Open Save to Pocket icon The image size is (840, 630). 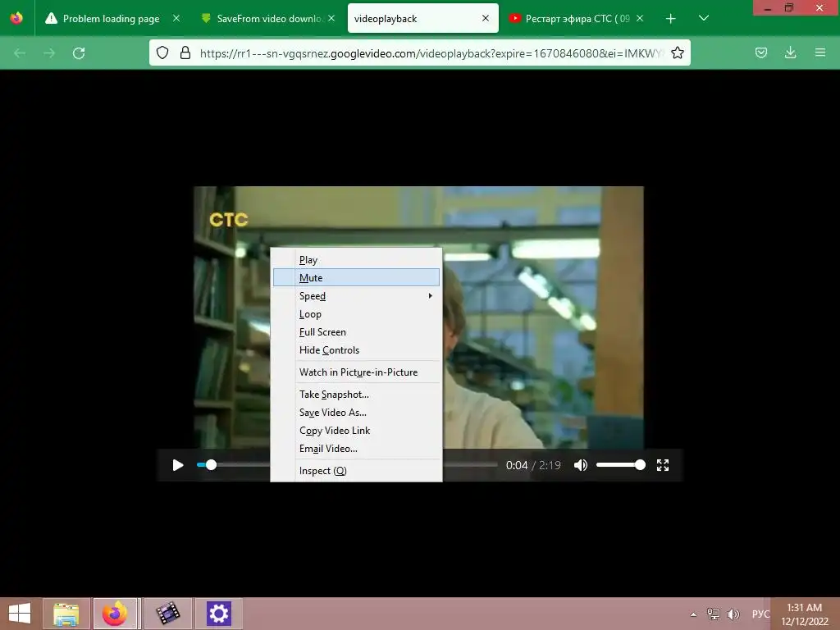[x=760, y=52]
